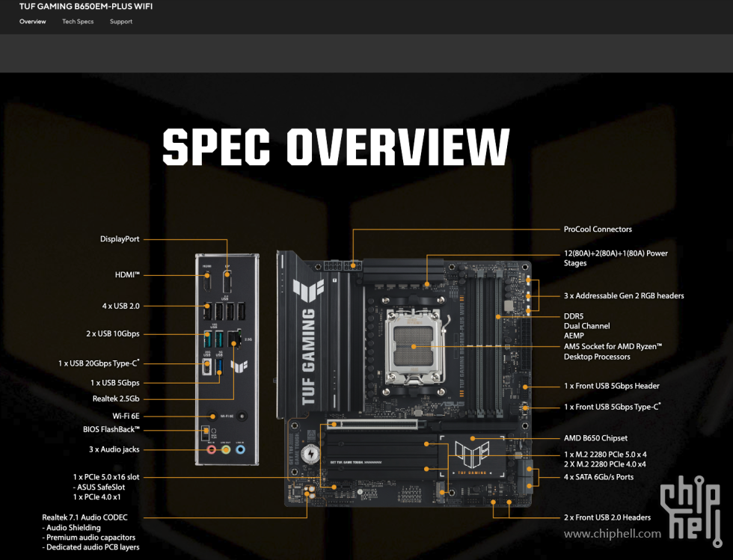Select '1 x Front USB 5Gbps Type-C'
This screenshot has width=733, height=560.
pyautogui.click(x=613, y=407)
